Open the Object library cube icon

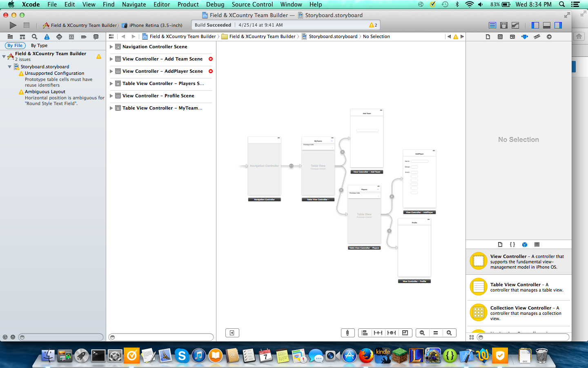[525, 245]
